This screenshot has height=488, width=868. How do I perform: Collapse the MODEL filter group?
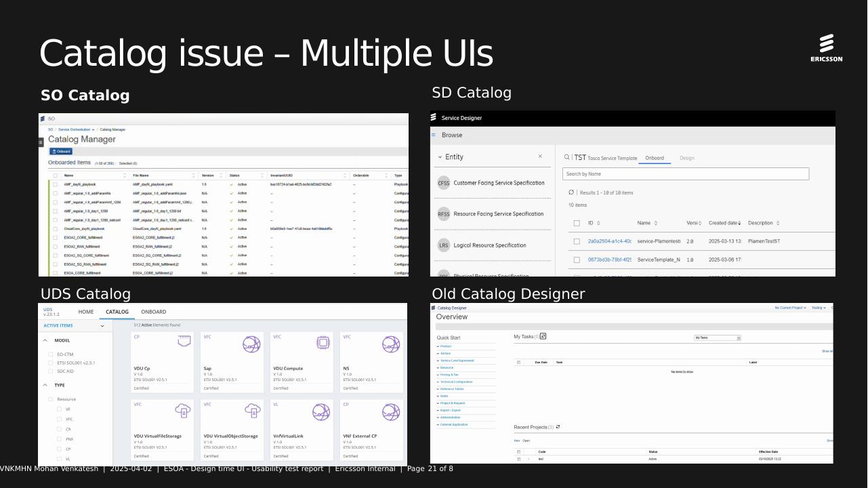point(45,340)
